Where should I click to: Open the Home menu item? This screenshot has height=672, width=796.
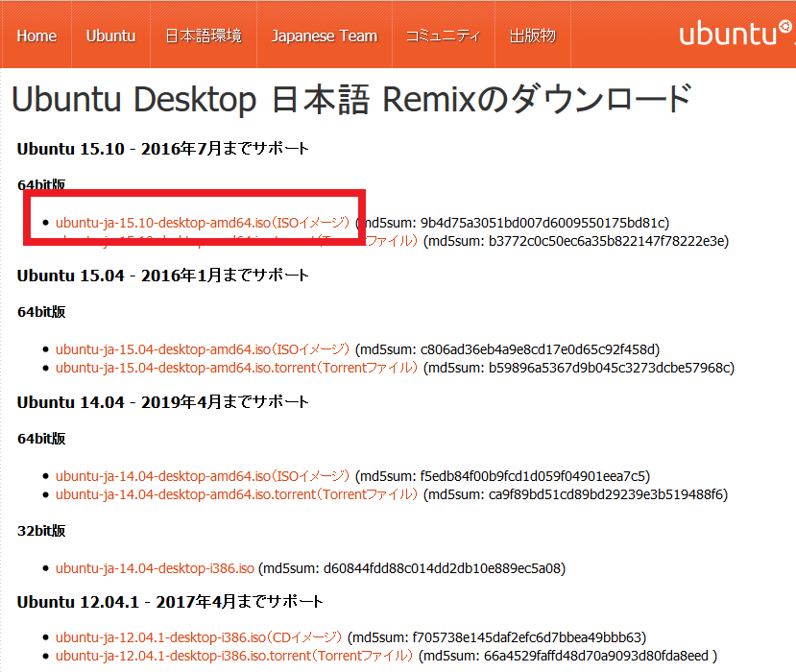point(36,36)
